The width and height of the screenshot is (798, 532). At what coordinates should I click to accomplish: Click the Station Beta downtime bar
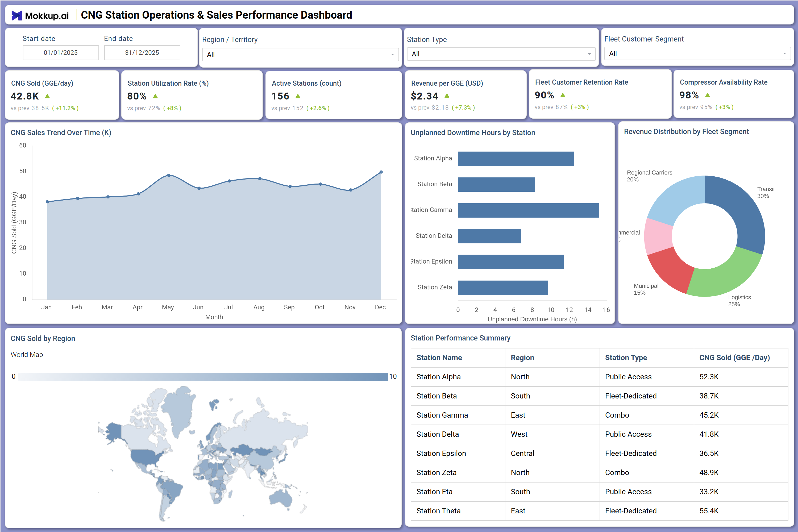tap(496, 185)
